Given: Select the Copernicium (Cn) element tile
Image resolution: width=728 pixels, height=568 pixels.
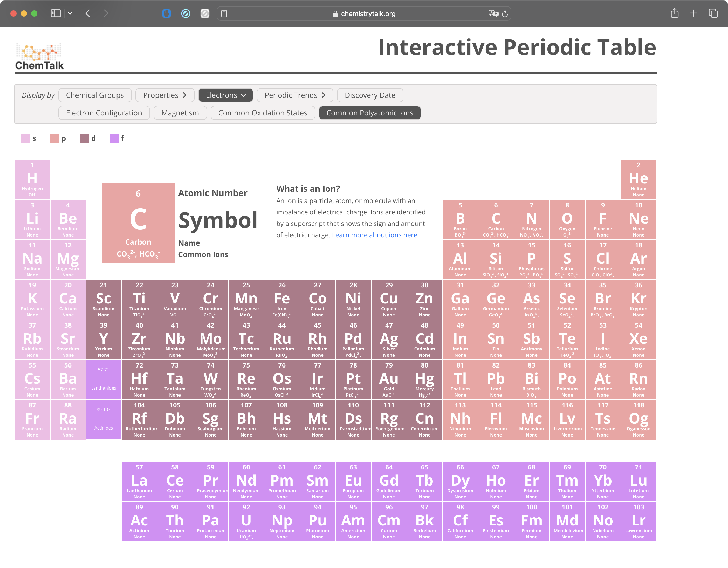Looking at the screenshot, I should pos(424,419).
